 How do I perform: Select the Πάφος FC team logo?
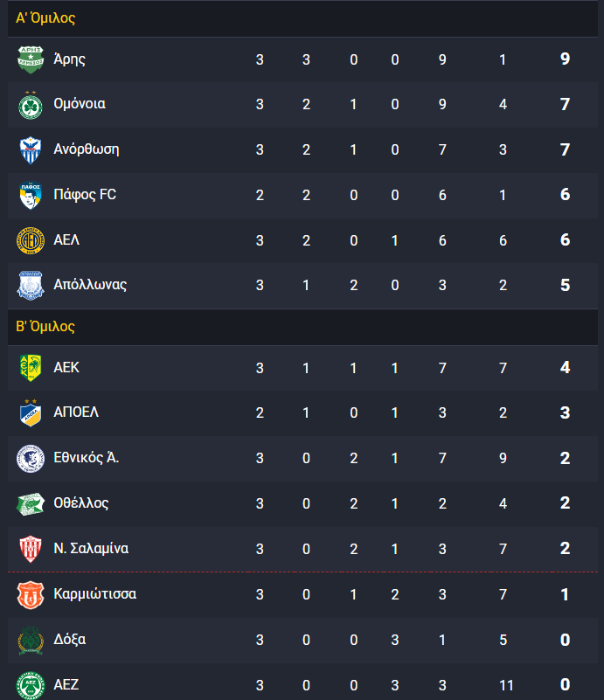pyautogui.click(x=31, y=195)
